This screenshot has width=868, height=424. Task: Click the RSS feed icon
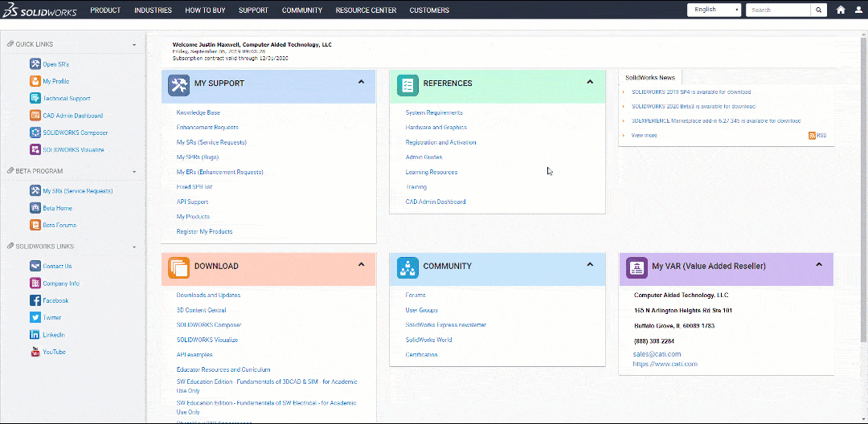(813, 136)
